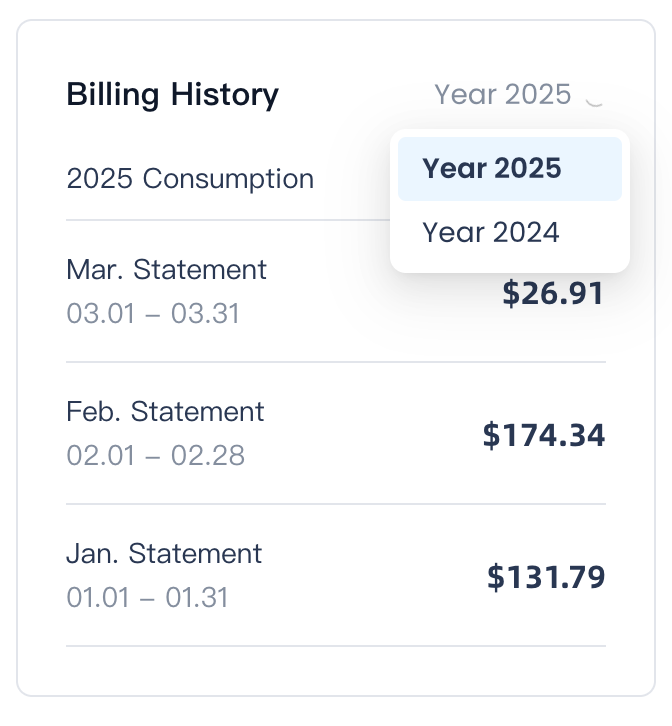Click the $174.34 February amount
This screenshot has width=672, height=726.
pos(543,435)
